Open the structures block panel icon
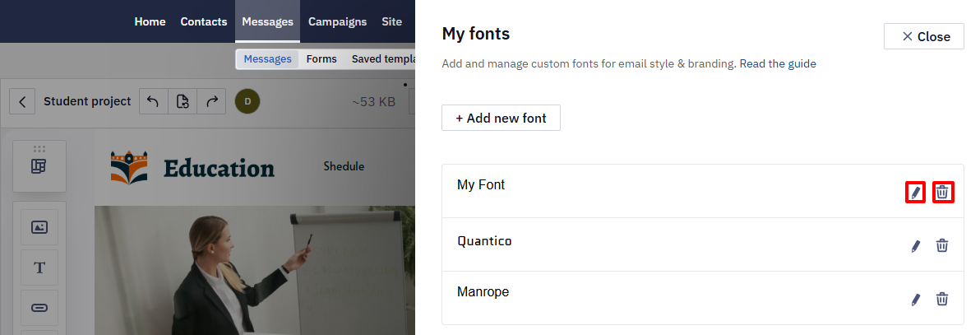This screenshot has height=335, width=980. (39, 166)
